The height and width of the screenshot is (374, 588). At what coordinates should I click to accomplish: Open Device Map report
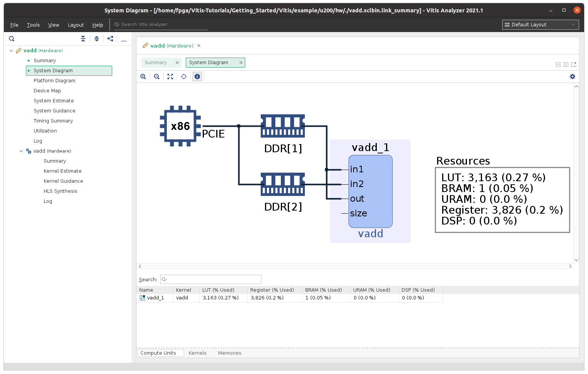click(47, 91)
